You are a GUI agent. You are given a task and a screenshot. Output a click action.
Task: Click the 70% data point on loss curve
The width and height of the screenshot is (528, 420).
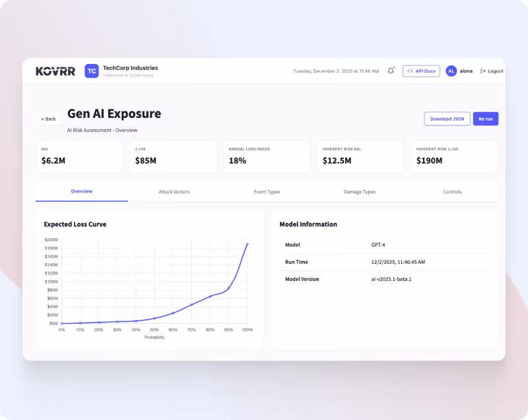tap(191, 305)
